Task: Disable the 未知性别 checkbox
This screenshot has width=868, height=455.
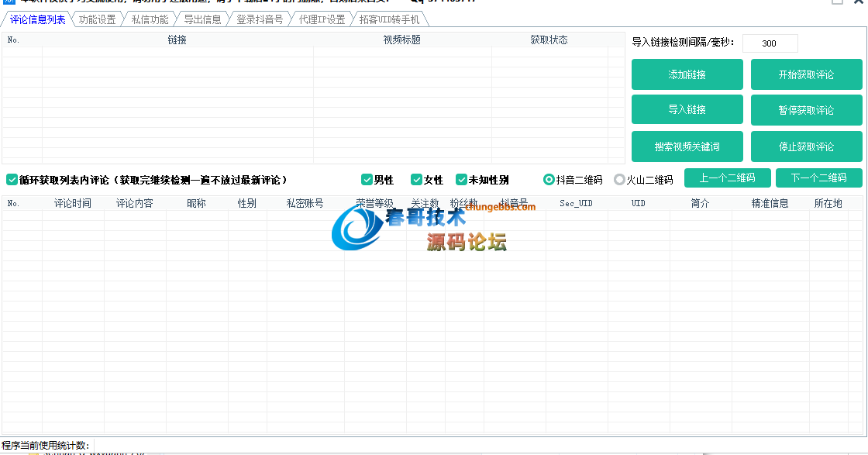Action: click(462, 180)
